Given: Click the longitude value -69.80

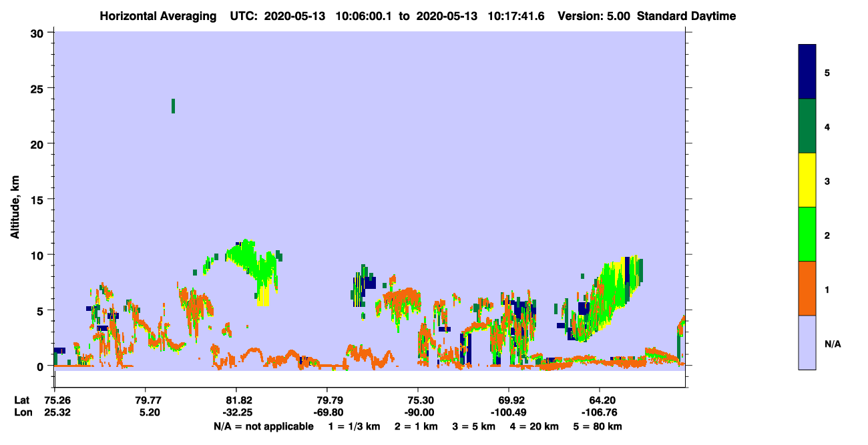Looking at the screenshot, I should click(327, 412).
